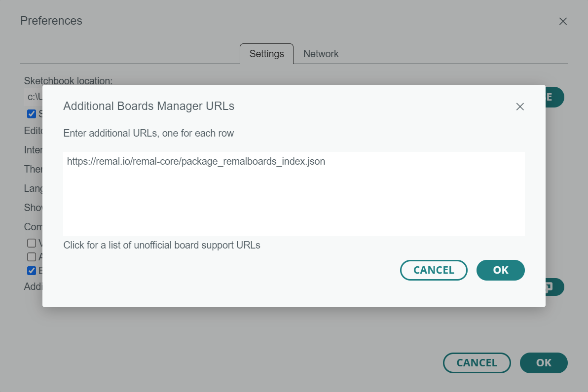Image resolution: width=588 pixels, height=392 pixels.
Task: Enable the unchecked checkbox beginning with V
Action: tap(32, 243)
